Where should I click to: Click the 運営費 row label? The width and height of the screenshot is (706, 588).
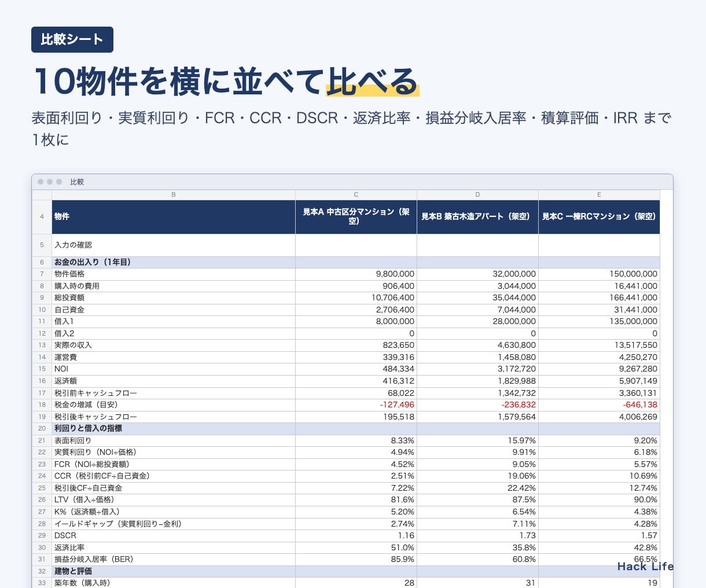[x=66, y=357]
